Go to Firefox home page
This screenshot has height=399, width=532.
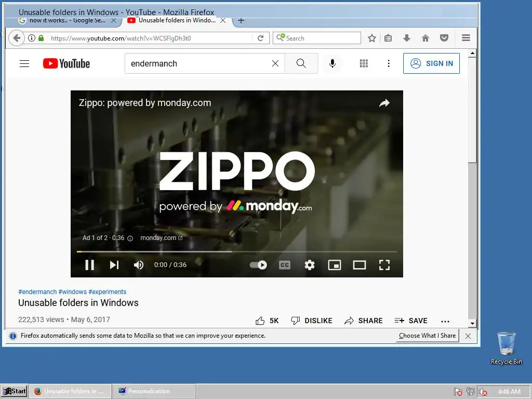tap(425, 38)
